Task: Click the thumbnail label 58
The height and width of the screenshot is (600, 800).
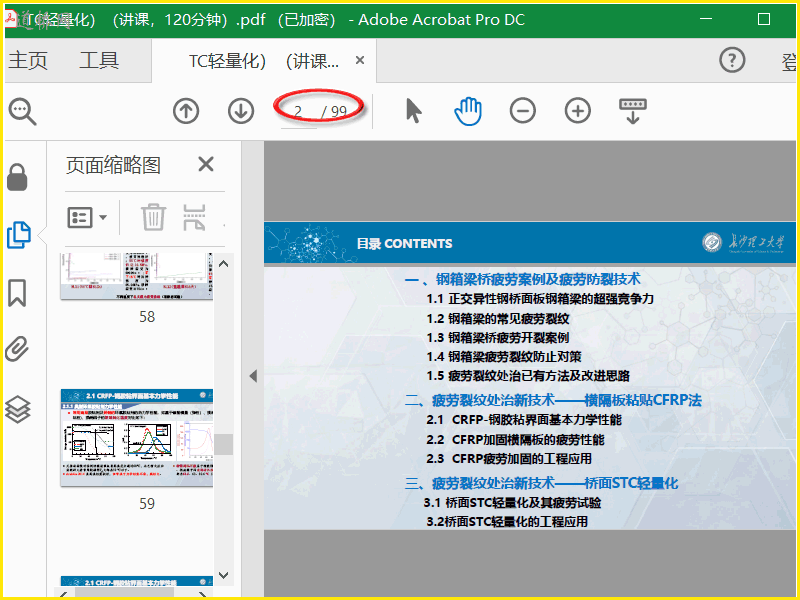Action: point(147,317)
